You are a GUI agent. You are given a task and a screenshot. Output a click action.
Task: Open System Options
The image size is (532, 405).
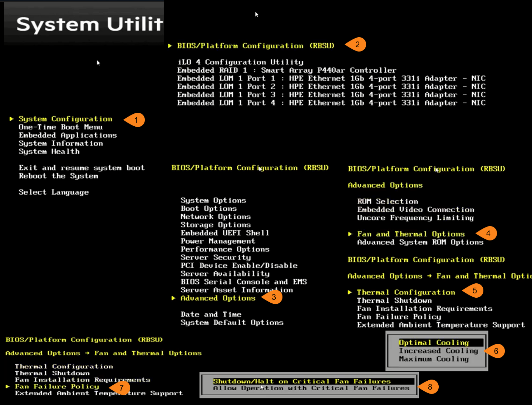[x=213, y=200]
